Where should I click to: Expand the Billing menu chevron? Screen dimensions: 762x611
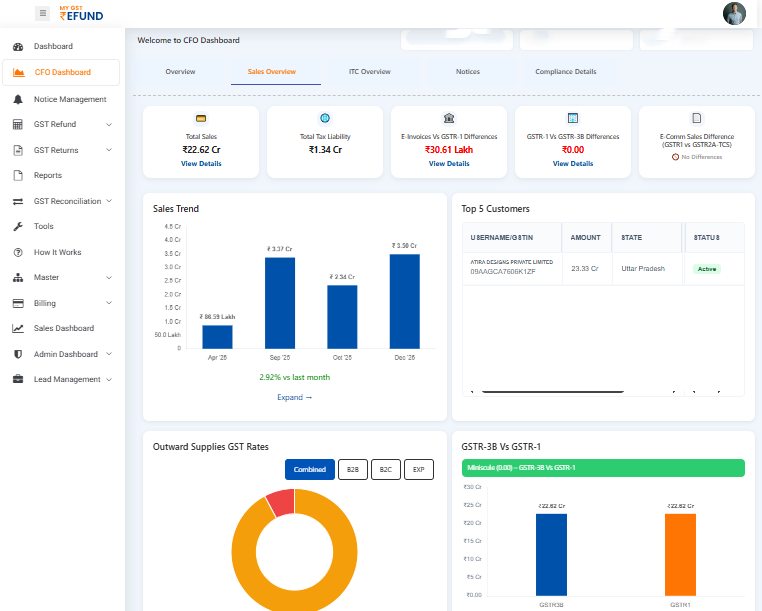[109, 303]
